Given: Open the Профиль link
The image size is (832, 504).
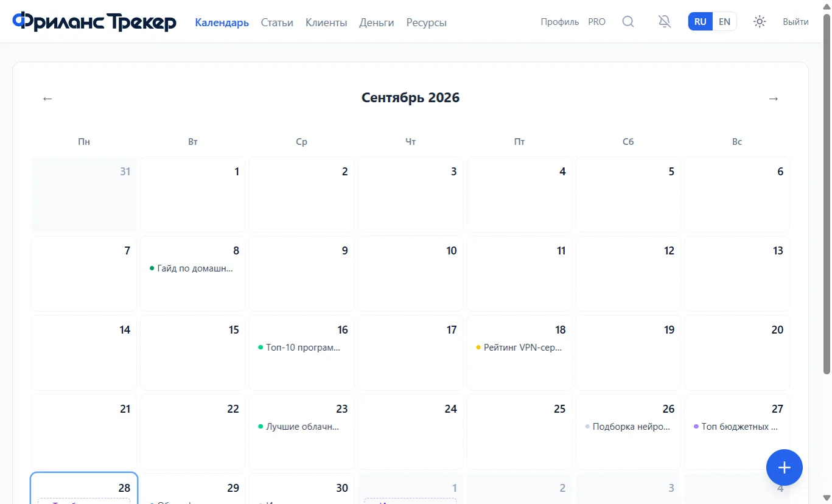Looking at the screenshot, I should click(x=560, y=22).
